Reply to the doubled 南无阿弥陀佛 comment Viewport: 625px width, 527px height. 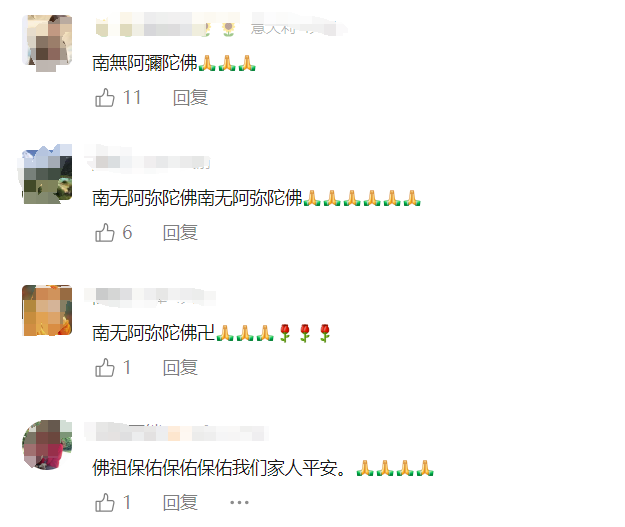181,232
